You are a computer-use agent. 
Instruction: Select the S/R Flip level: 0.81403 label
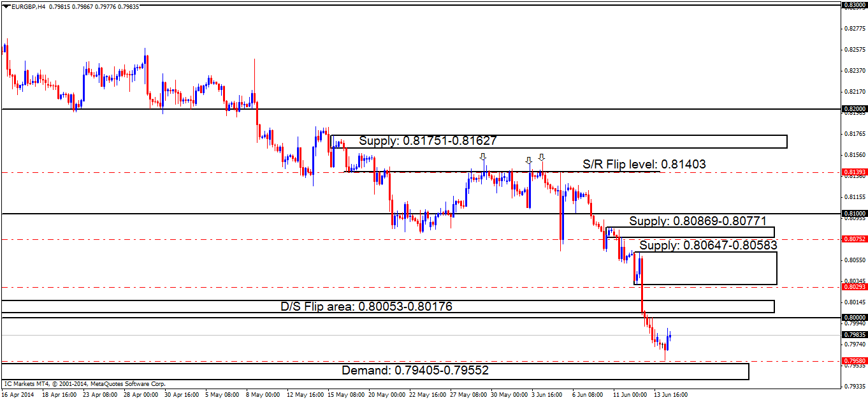point(644,165)
